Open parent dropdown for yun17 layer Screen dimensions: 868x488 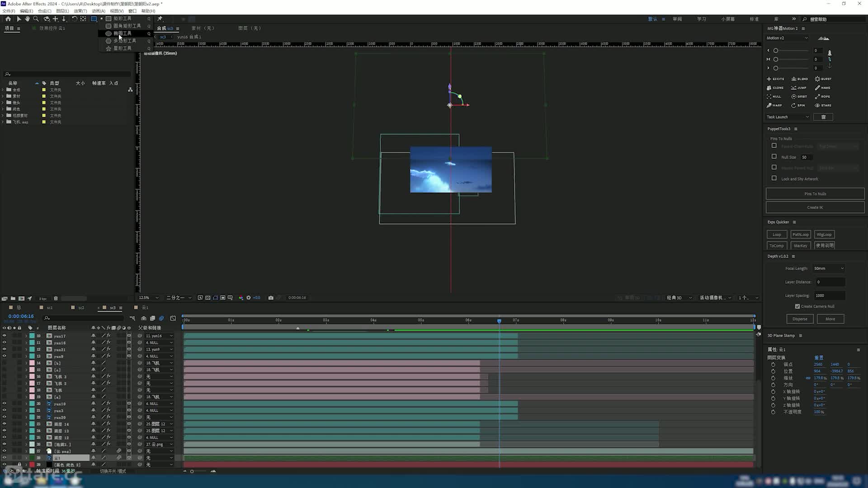159,336
